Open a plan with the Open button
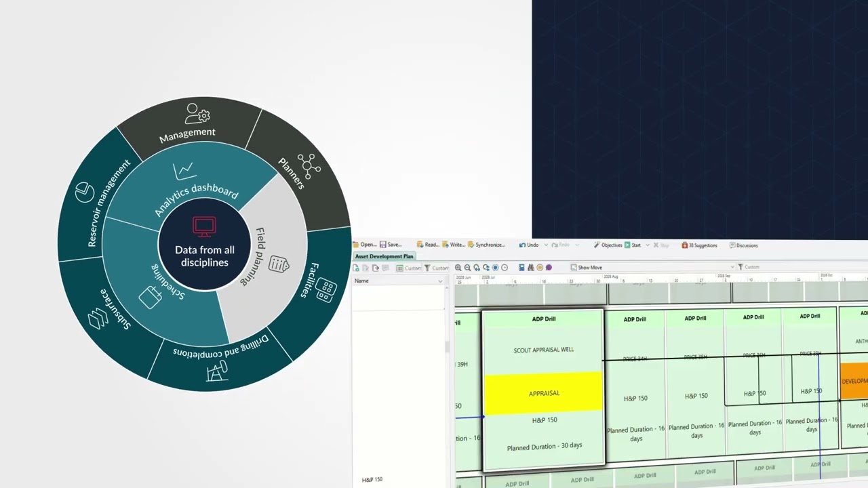868x488 pixels. [364, 245]
